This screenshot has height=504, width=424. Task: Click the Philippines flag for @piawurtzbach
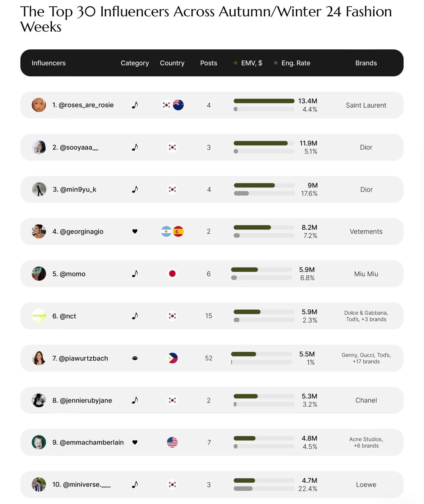click(x=172, y=358)
